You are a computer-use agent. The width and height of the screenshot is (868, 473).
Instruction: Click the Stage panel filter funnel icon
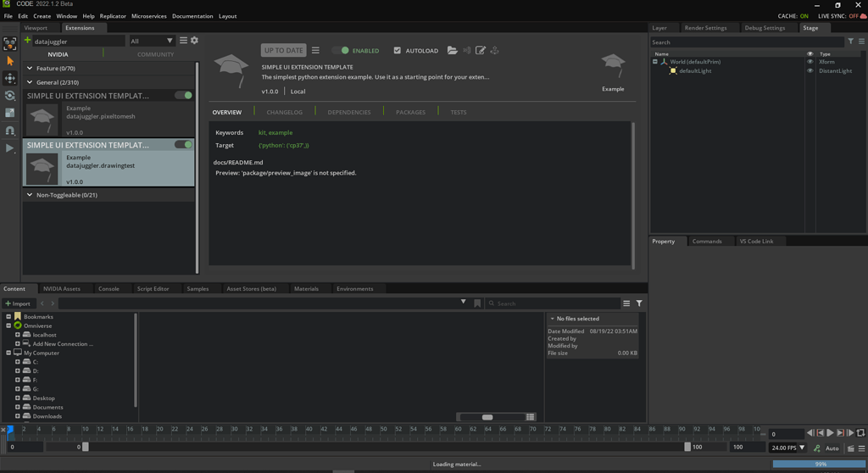(x=851, y=42)
